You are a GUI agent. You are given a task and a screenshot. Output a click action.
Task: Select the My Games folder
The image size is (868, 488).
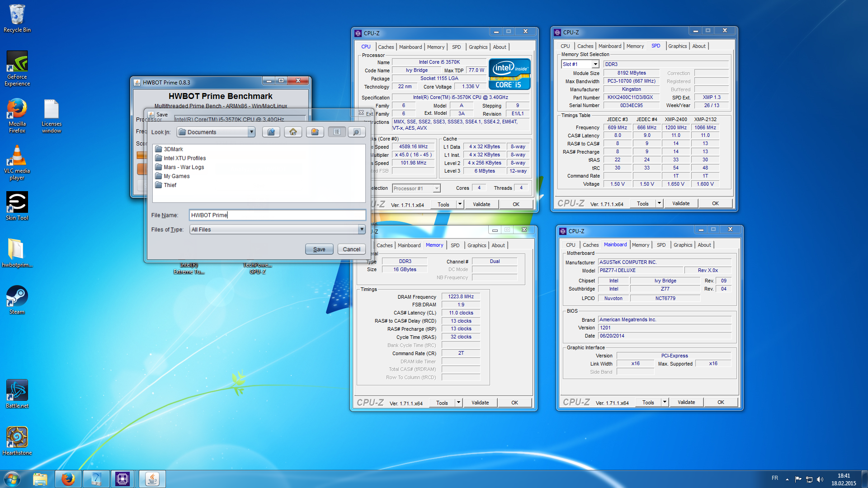(172, 176)
